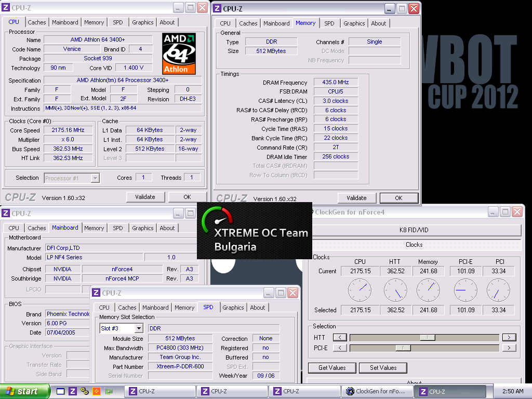Click the CPU clock dial in ClockGen
This screenshot has width=532, height=399.
click(360, 290)
